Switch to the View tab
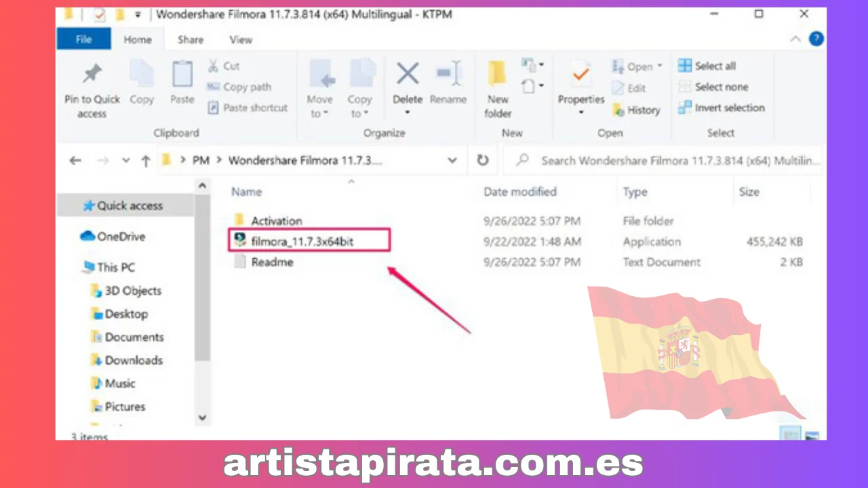The image size is (868, 488). (x=241, y=40)
